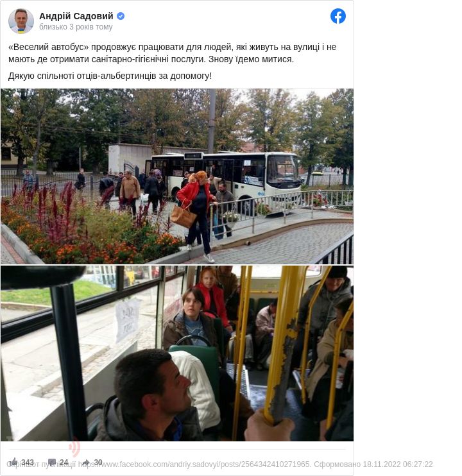
Task: Select the «Веселий автобус» post text
Action: click(172, 53)
